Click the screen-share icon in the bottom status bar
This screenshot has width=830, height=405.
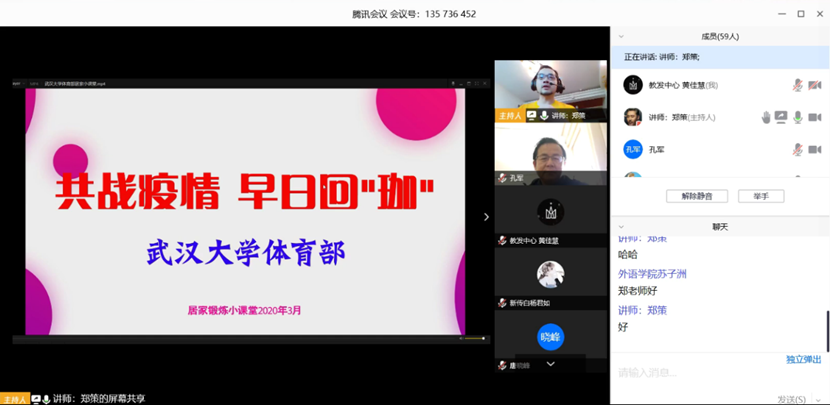36,399
